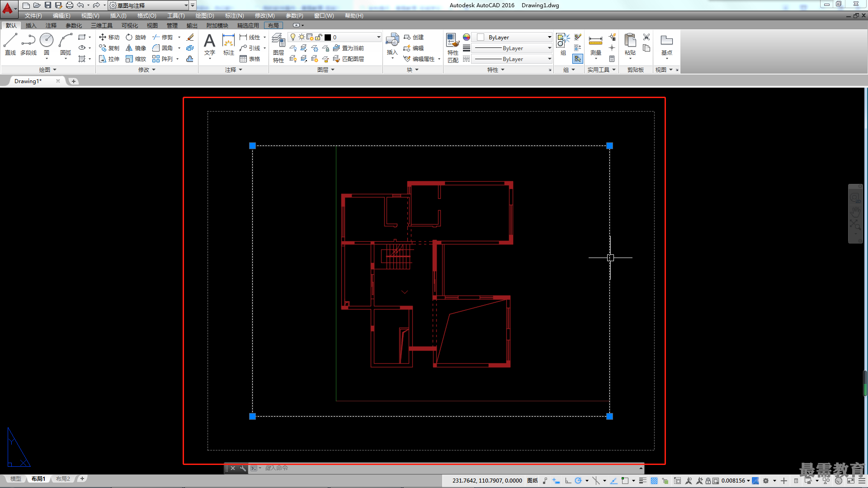Toggle viewport lock padlock in status bar

click(x=708, y=481)
